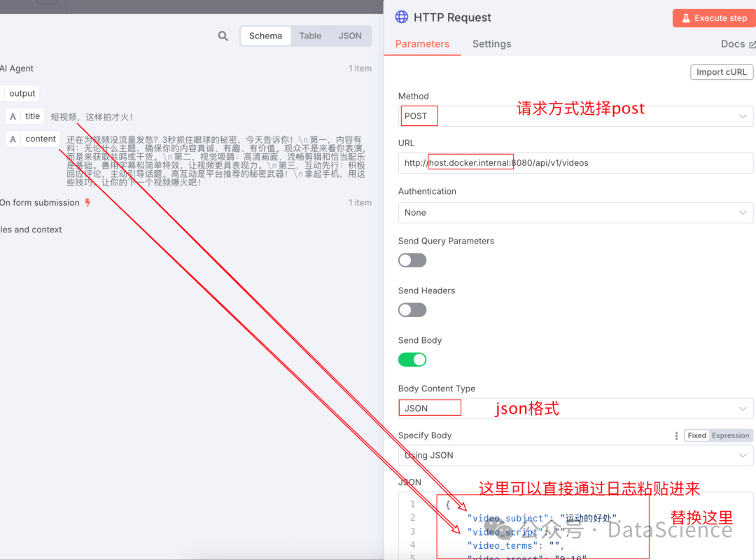Open the Settings tab
Image resolution: width=756 pixels, height=560 pixels.
pos(492,44)
